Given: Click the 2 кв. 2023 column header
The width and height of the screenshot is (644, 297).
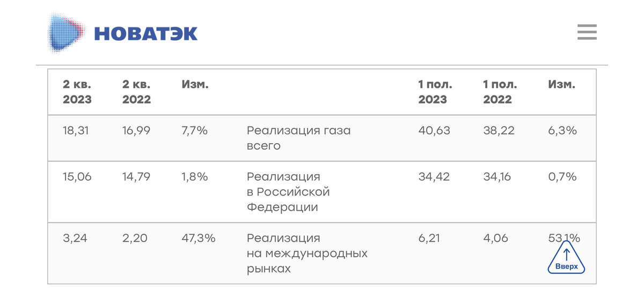Looking at the screenshot, I should coord(77,92).
